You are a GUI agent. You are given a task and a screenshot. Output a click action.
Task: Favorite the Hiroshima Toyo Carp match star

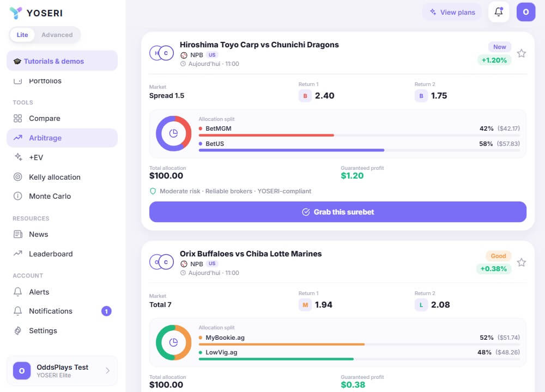[x=522, y=53]
